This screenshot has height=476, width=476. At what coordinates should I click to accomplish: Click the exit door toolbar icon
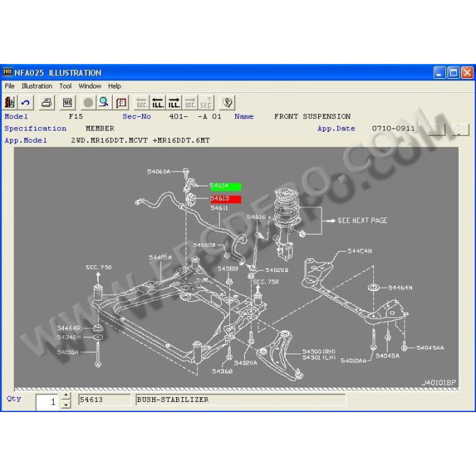[x=10, y=103]
